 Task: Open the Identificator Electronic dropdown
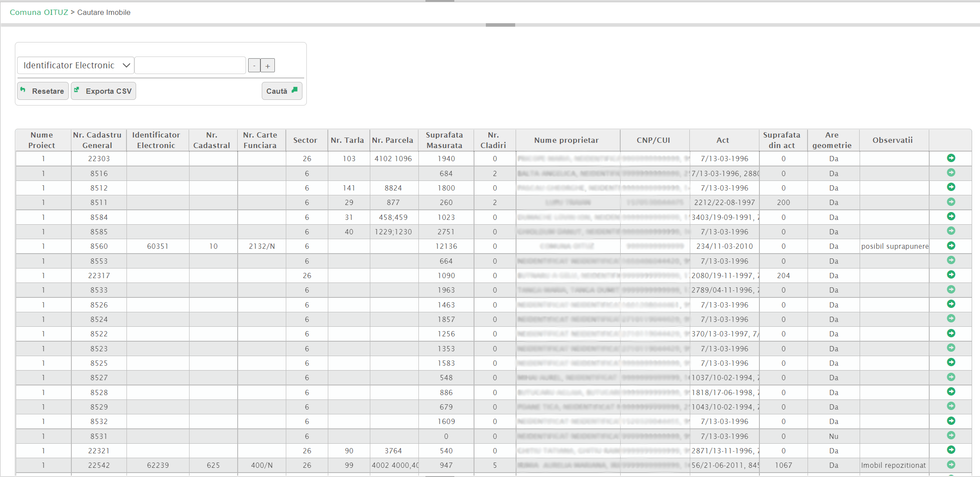[76, 65]
